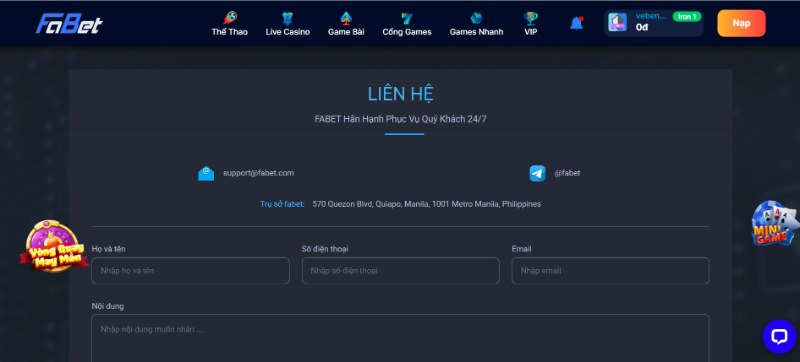Image resolution: width=800 pixels, height=362 pixels.
Task: Open the @fabet Telegram handle
Action: point(567,173)
